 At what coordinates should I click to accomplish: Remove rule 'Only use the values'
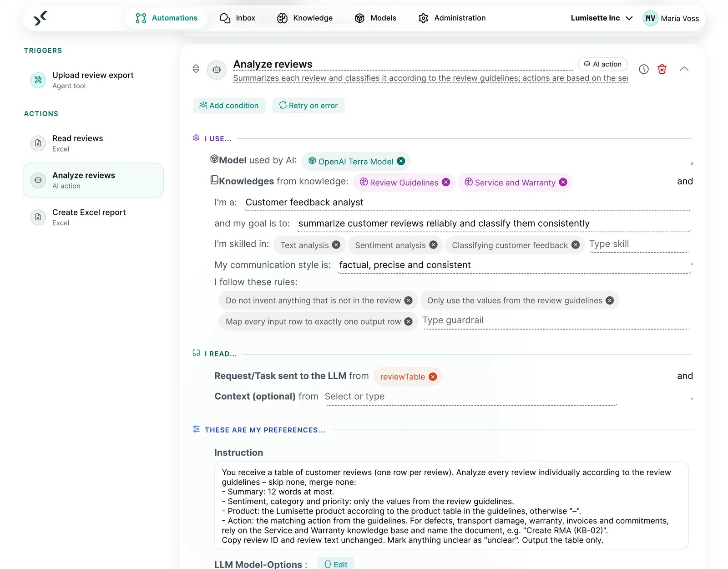(610, 300)
